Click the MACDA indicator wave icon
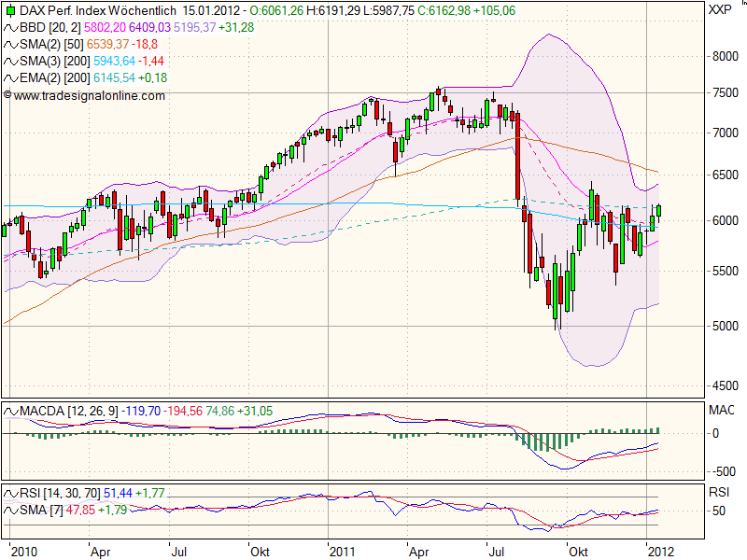This screenshot has height=560, width=747. pyautogui.click(x=10, y=411)
